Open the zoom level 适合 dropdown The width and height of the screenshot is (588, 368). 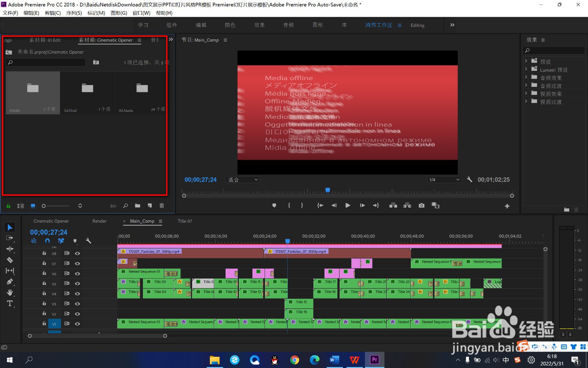click(243, 180)
